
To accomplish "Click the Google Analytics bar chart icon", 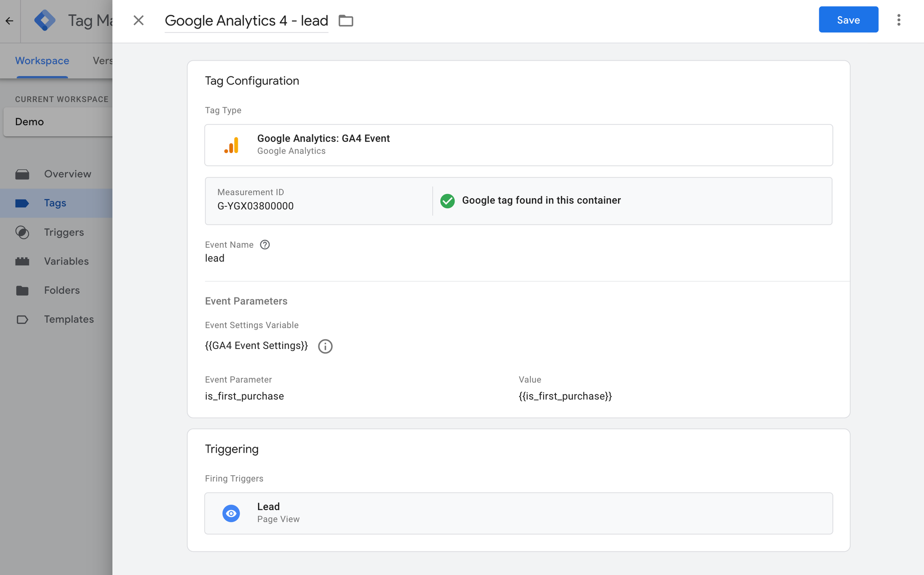I will (231, 145).
